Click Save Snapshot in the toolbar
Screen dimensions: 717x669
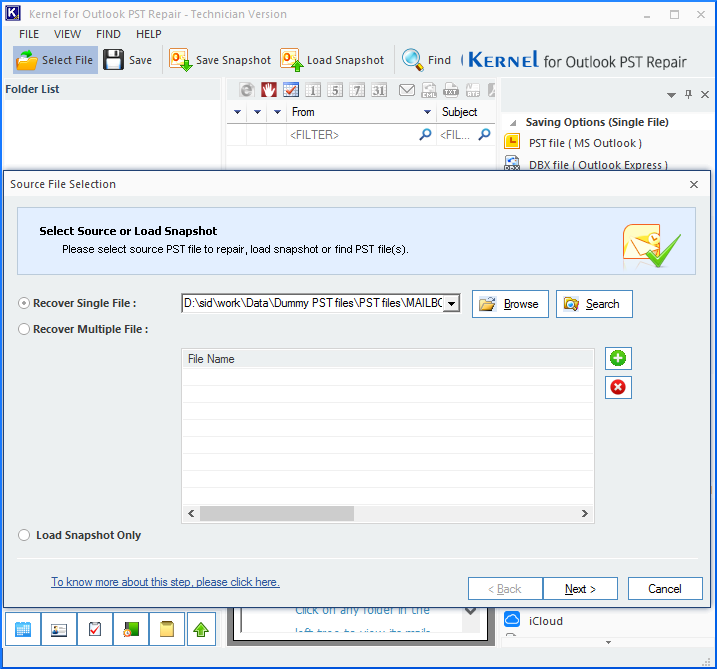[x=220, y=60]
